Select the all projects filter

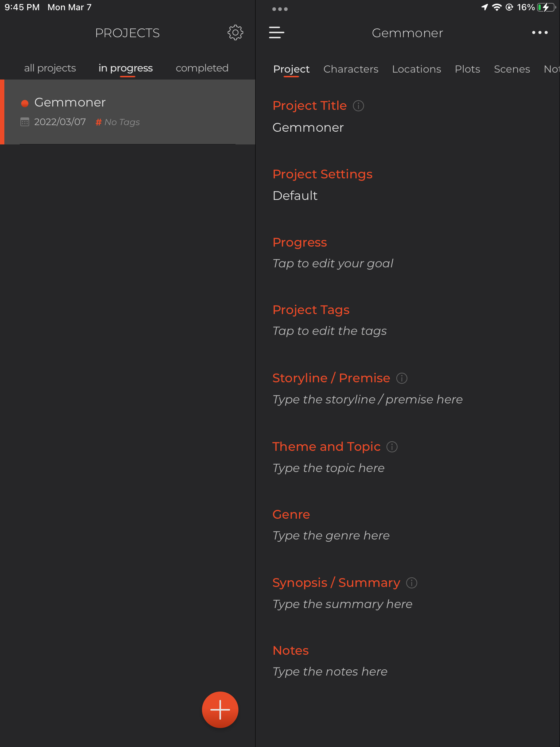pyautogui.click(x=50, y=68)
